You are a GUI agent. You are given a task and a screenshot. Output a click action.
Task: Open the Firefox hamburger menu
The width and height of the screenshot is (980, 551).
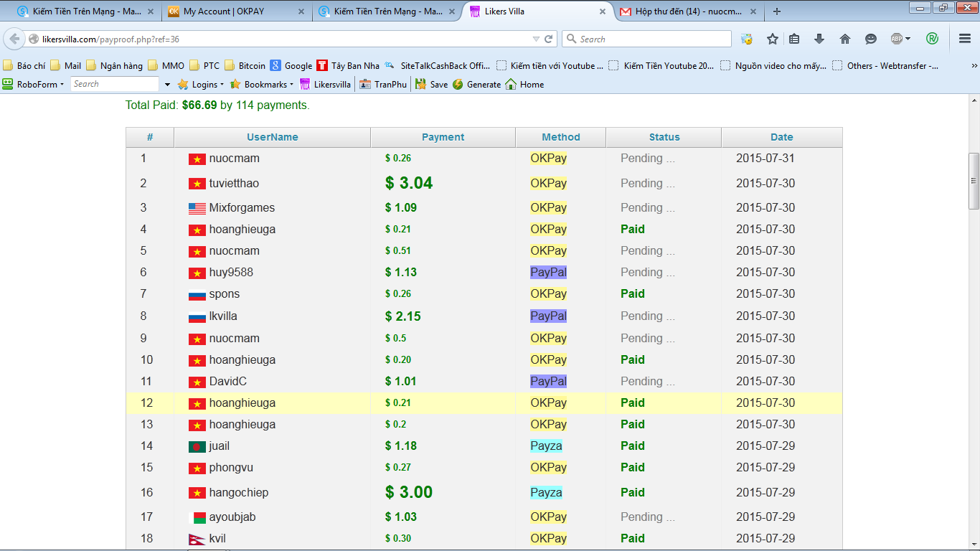[965, 39]
